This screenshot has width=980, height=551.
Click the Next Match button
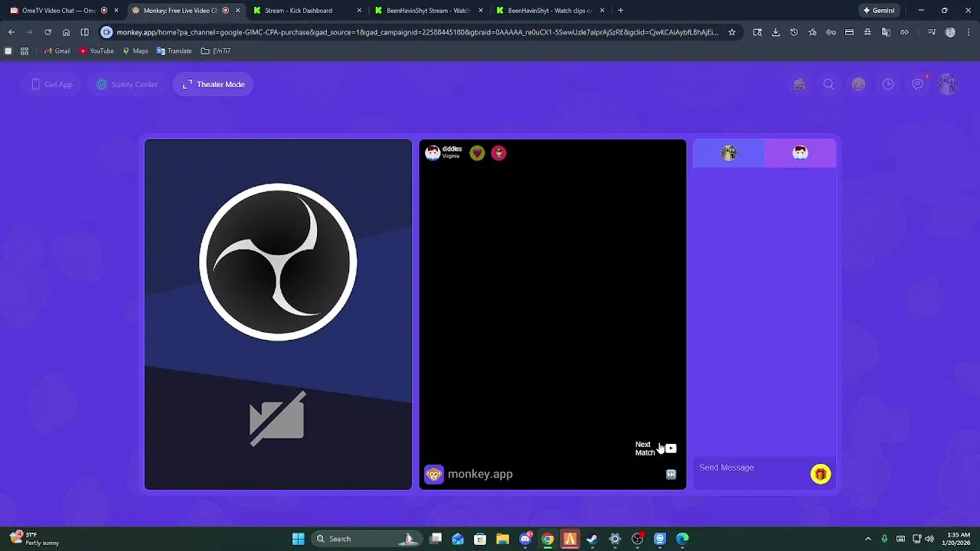[x=655, y=448]
